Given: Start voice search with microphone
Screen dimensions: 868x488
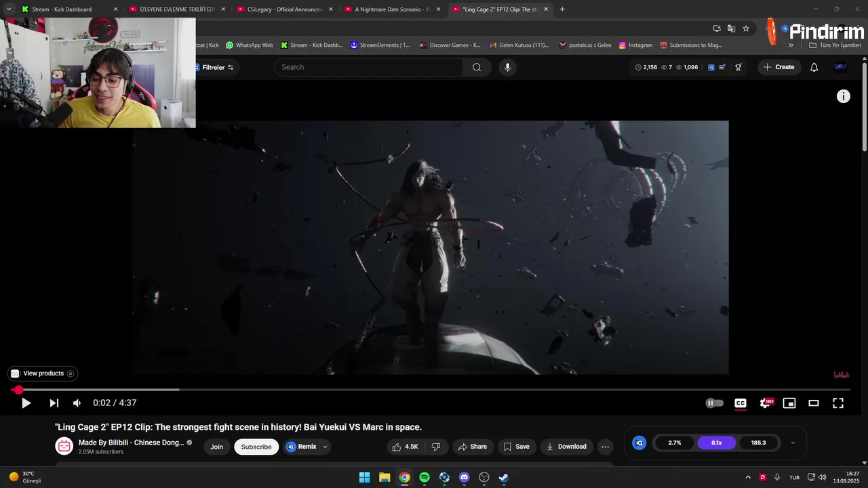Looking at the screenshot, I should click(507, 67).
